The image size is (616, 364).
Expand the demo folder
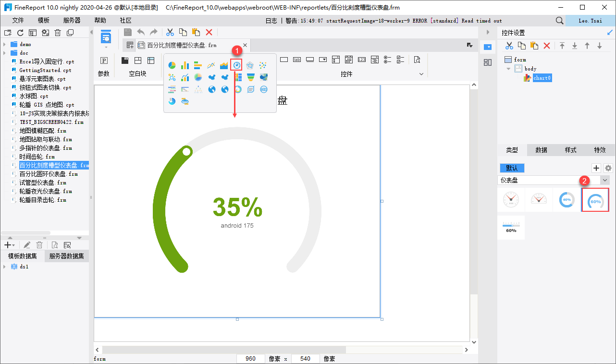coord(4,44)
